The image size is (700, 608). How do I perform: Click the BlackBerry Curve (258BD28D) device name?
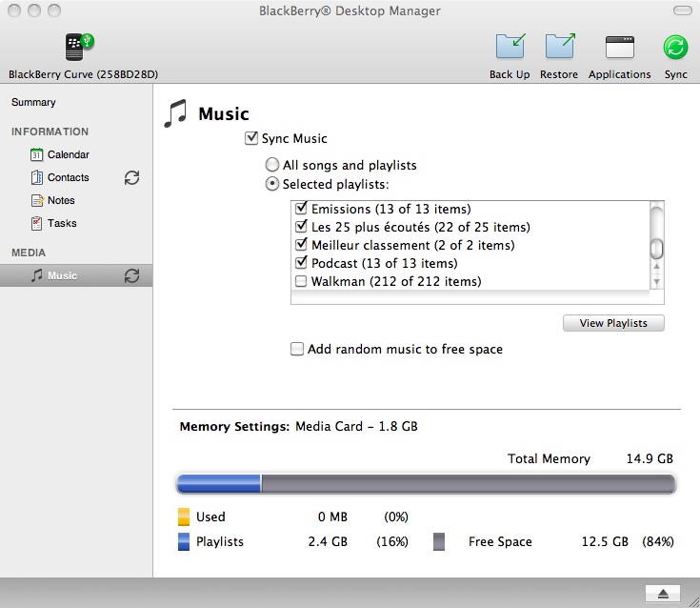pos(84,74)
